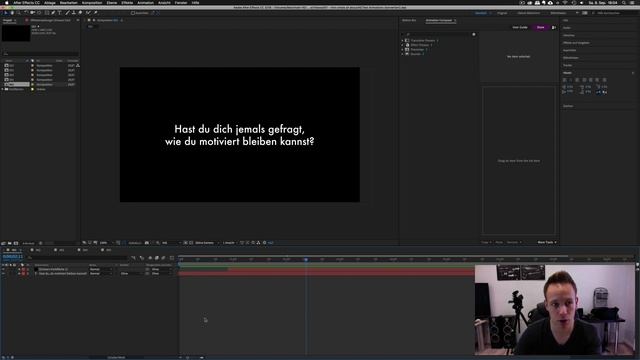Open Bearbeiten menu

(x=69, y=2)
